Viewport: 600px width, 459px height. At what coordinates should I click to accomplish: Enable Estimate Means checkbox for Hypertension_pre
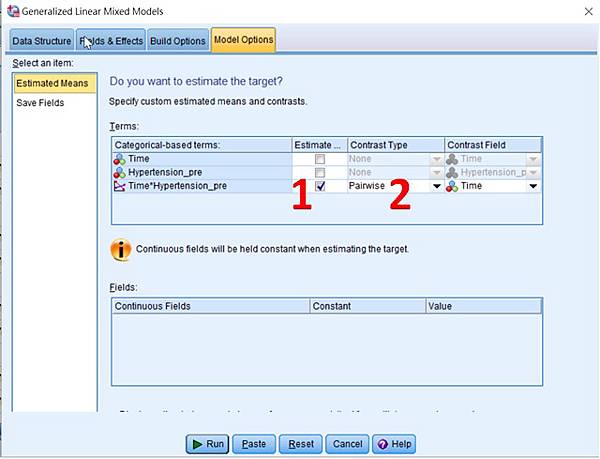tap(320, 173)
